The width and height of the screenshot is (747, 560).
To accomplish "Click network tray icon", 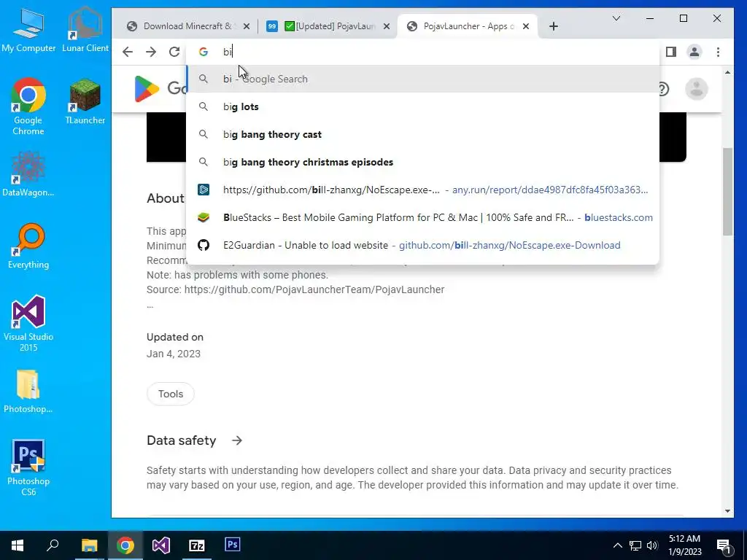I will pyautogui.click(x=635, y=545).
